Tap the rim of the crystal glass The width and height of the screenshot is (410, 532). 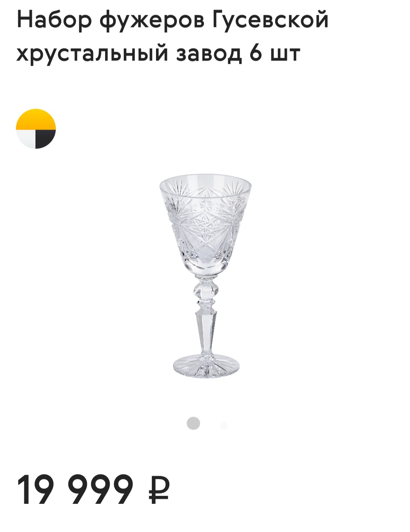click(205, 183)
